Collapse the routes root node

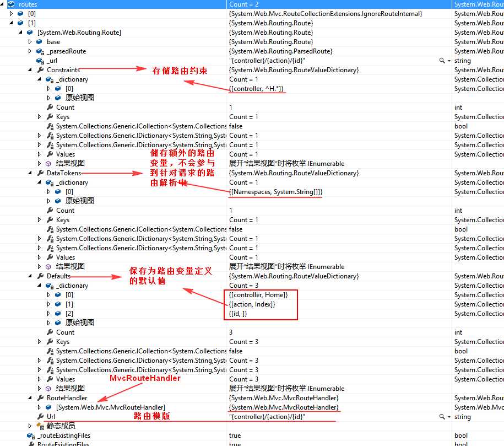pyautogui.click(x=2, y=4)
